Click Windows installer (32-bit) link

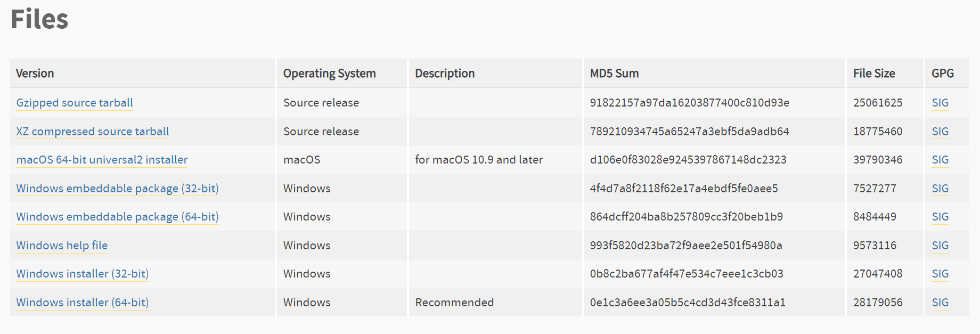(x=82, y=274)
